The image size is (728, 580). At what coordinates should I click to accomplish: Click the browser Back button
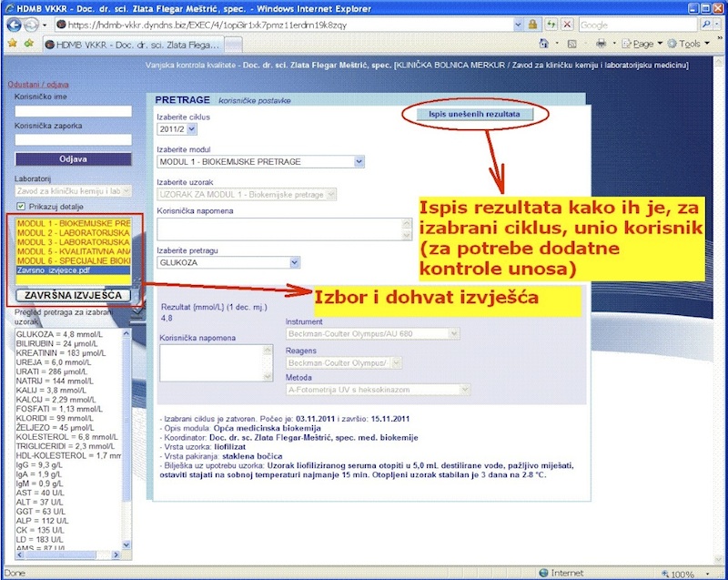tap(13, 25)
